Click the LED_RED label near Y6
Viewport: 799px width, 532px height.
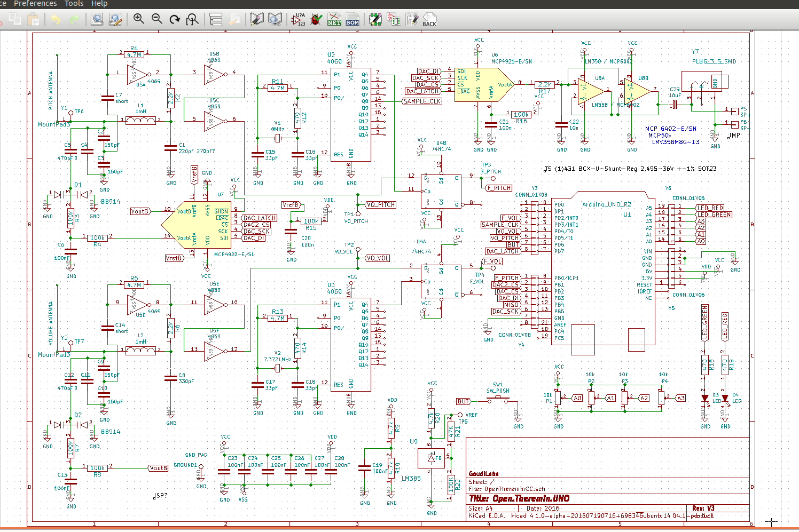(x=710, y=208)
